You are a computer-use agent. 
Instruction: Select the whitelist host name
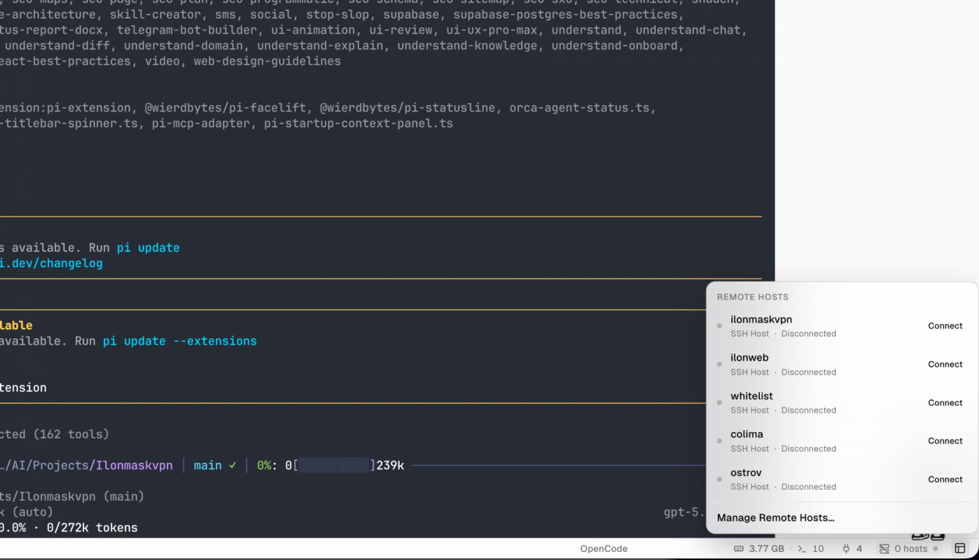pos(751,396)
